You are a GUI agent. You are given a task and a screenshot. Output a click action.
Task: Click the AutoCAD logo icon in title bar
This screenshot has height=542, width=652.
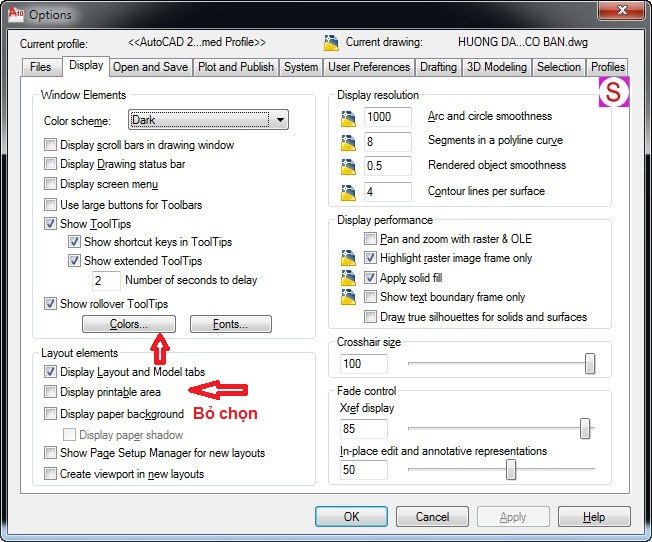pyautogui.click(x=16, y=13)
